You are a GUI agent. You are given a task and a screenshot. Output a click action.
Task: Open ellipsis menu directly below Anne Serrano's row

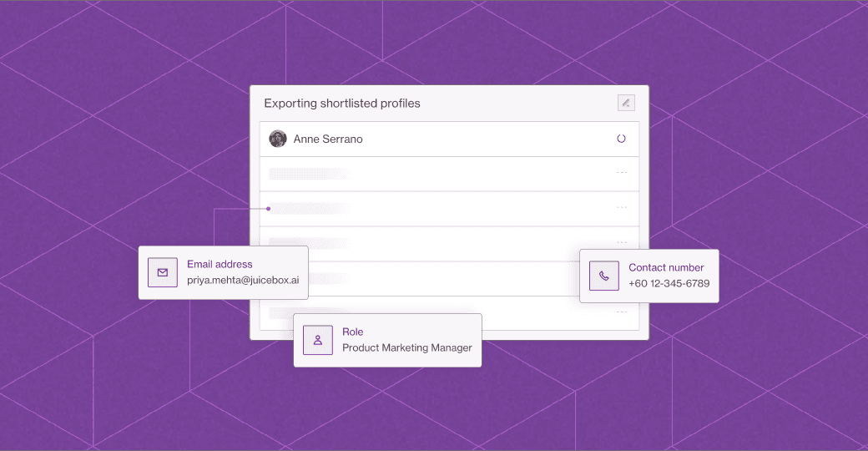pyautogui.click(x=621, y=173)
